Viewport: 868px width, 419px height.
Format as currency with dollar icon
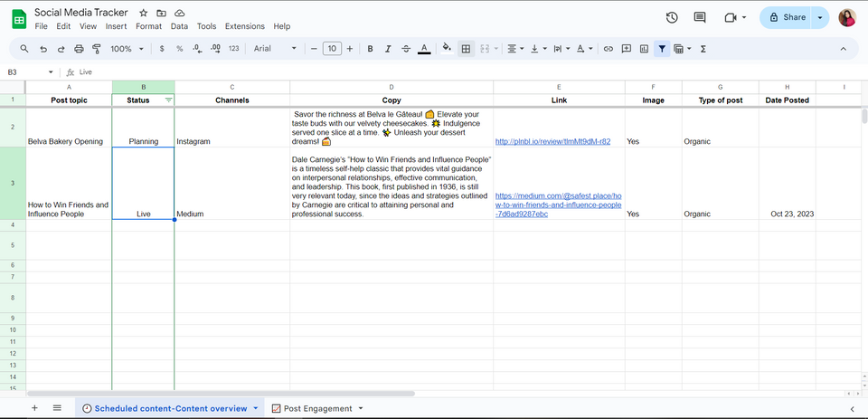(x=162, y=49)
